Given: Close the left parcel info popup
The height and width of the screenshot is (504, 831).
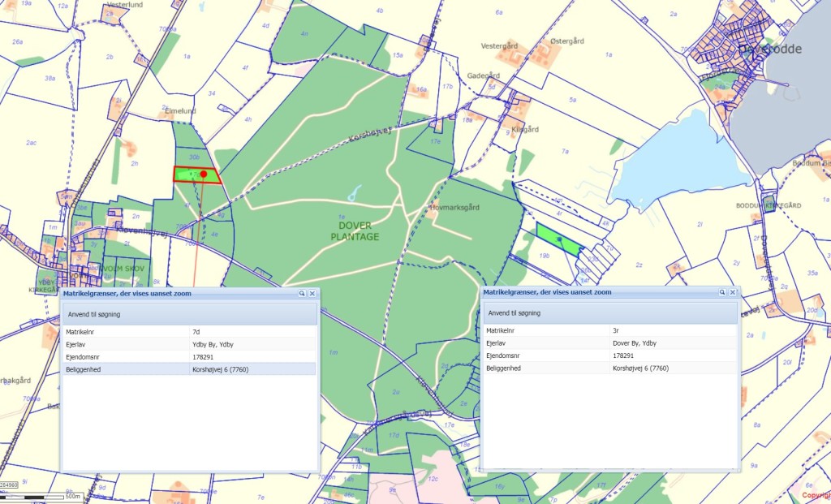Looking at the screenshot, I should 312,293.
